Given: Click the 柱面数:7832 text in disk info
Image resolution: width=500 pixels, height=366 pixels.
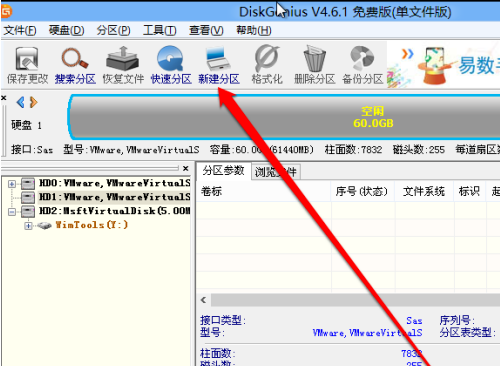Looking at the screenshot, I should [353, 149].
